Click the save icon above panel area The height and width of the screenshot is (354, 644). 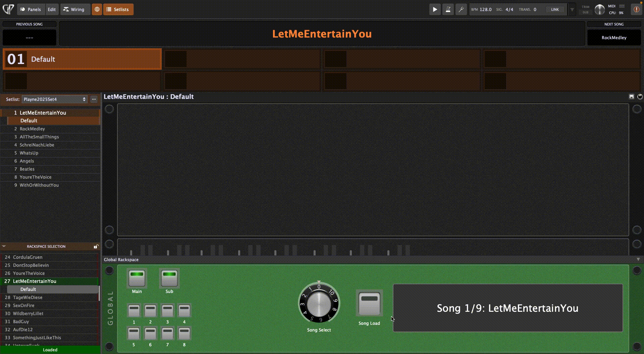[x=631, y=97]
